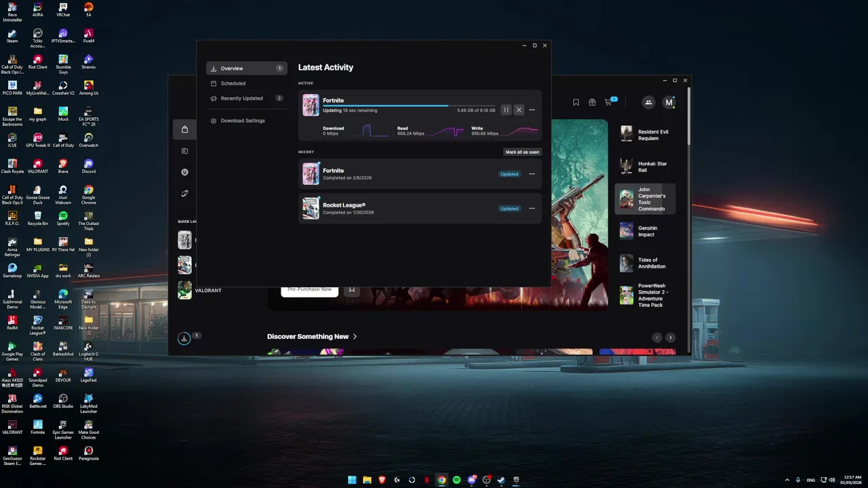Open Discover Something New link
The image size is (868, 488).
312,337
